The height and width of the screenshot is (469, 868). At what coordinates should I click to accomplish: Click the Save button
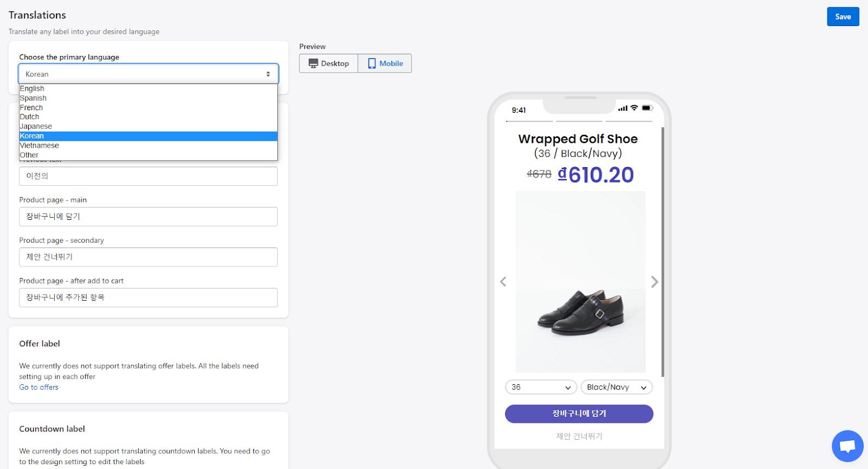click(x=843, y=17)
